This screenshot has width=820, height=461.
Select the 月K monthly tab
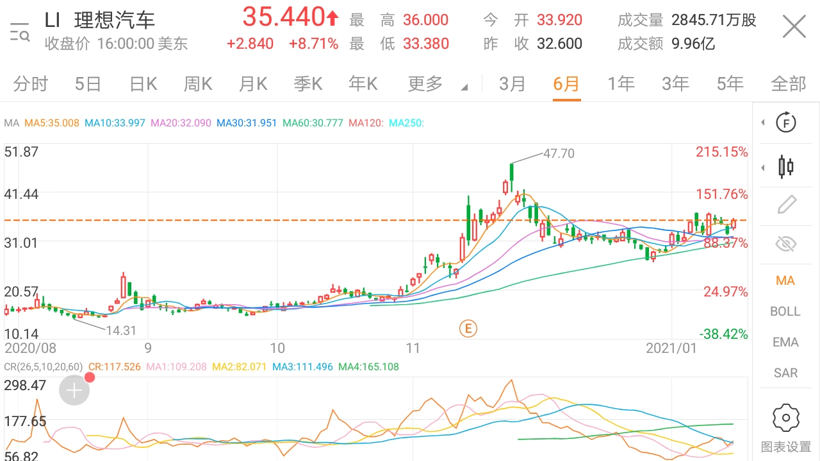tap(253, 84)
